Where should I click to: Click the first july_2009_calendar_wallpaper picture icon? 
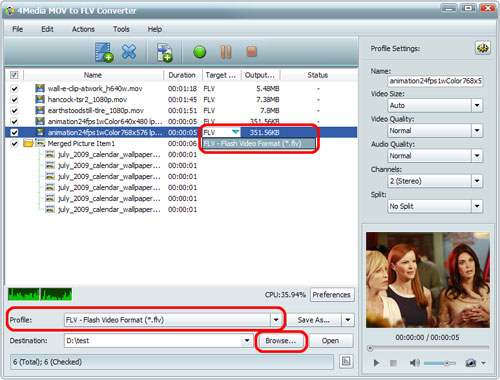click(50, 154)
